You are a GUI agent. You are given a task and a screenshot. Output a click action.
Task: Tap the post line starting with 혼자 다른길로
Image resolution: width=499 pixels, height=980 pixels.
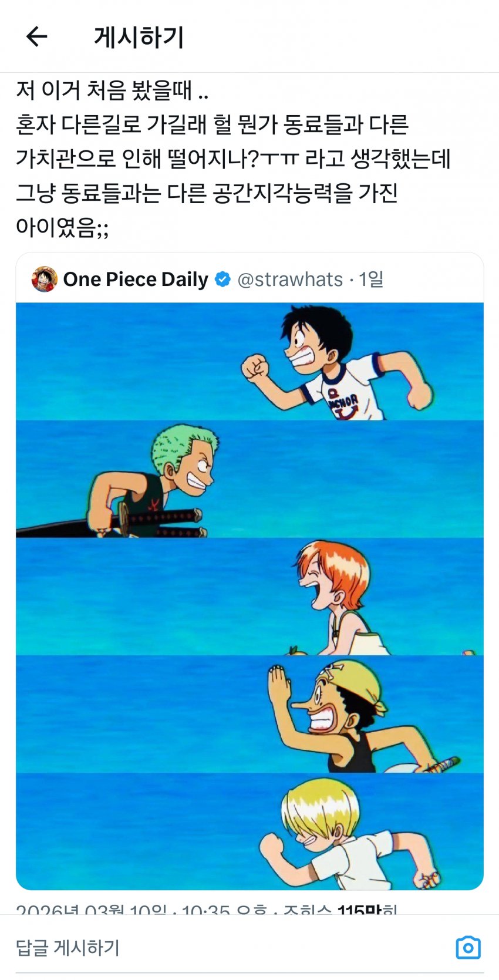click(x=212, y=124)
